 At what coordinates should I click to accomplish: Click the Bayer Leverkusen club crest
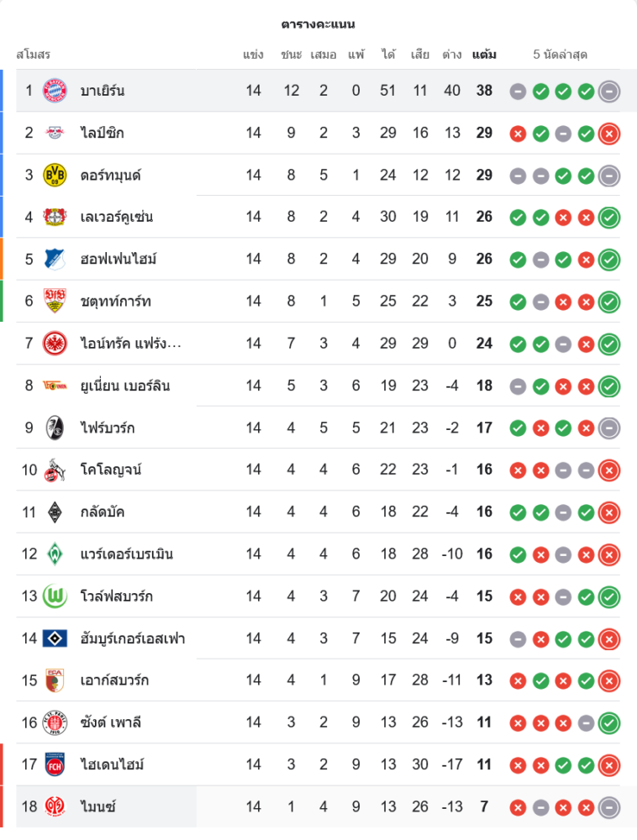pyautogui.click(x=55, y=217)
